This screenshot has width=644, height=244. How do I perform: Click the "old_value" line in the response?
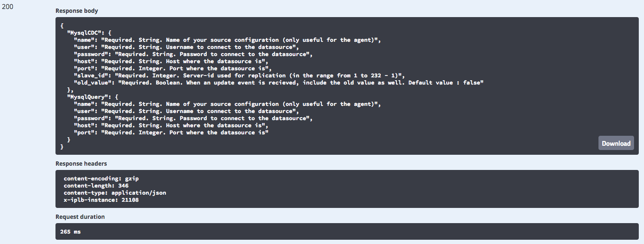278,83
